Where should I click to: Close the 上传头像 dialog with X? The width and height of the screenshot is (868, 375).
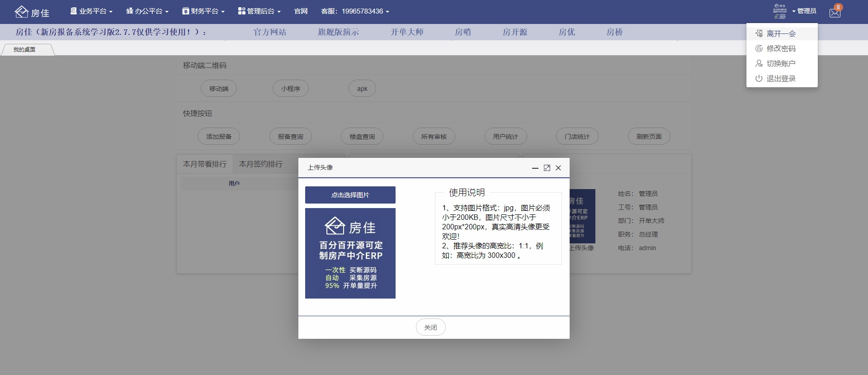(558, 168)
